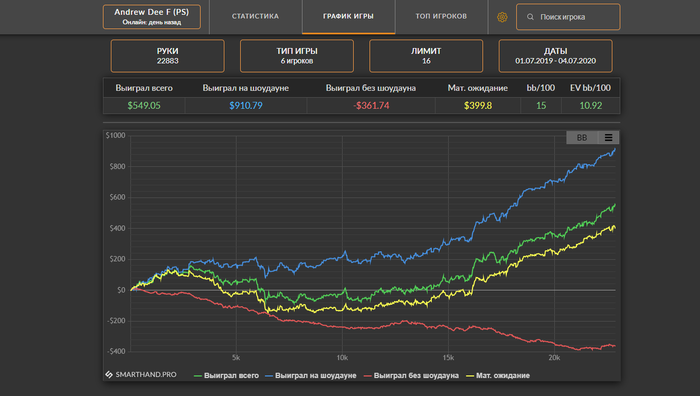Click the 20k x-axis label
The height and width of the screenshot is (396, 700).
(554, 358)
